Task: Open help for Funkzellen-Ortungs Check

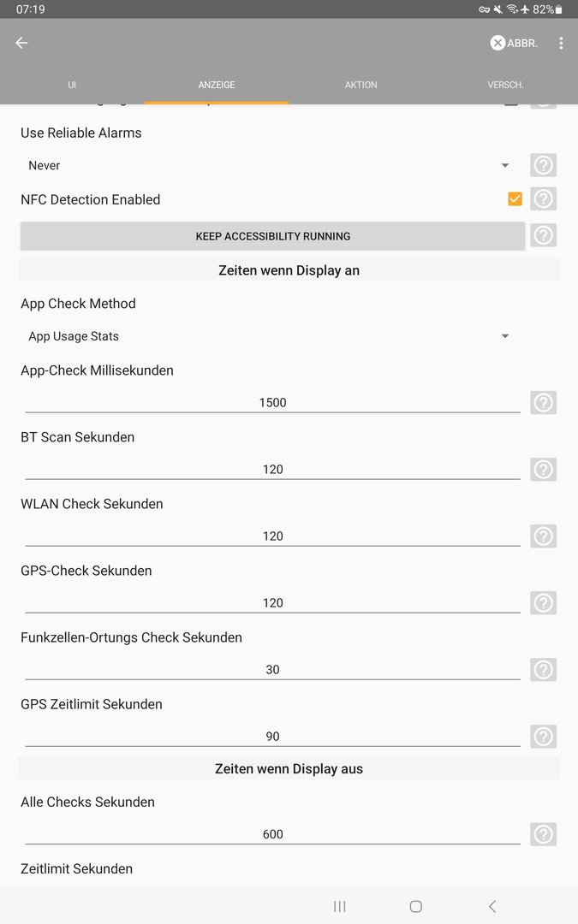Action: pos(543,670)
